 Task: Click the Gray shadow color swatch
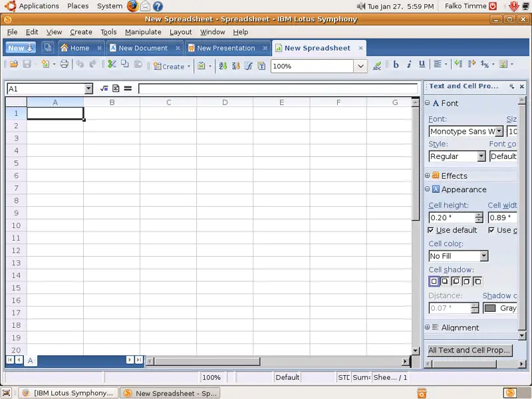coord(490,308)
